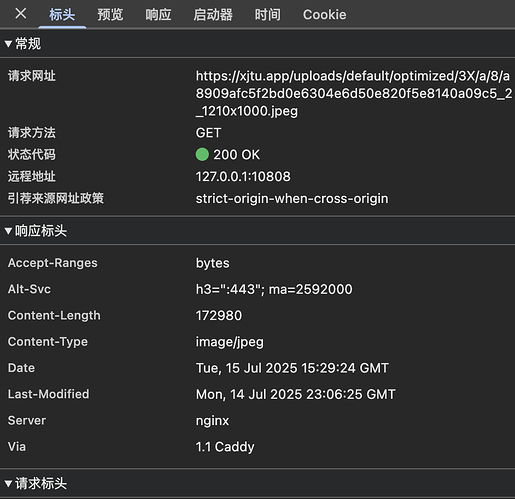
Task: Select the Server value nginx
Action: (212, 421)
